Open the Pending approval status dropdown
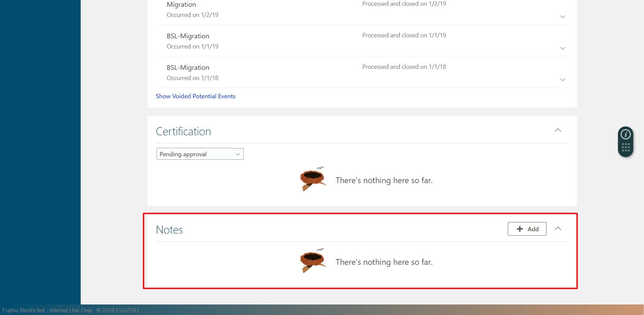The height and width of the screenshot is (315, 644). [200, 154]
